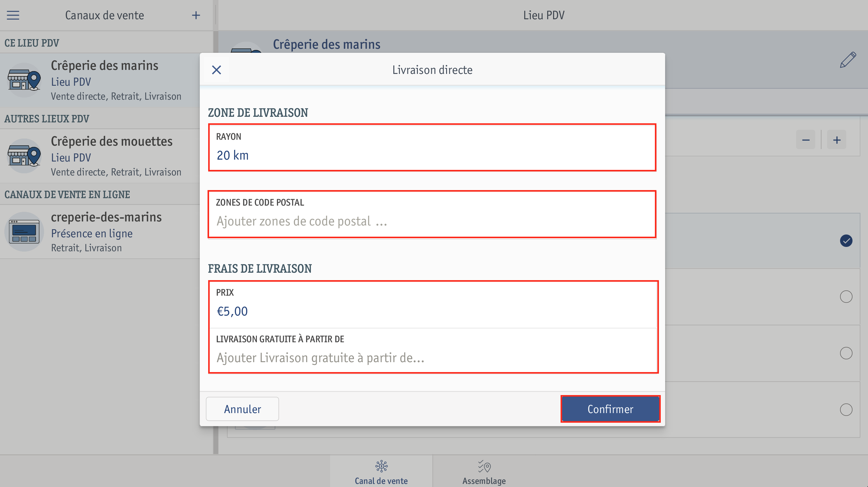
Task: Select the second unchecked radio option
Action: (846, 353)
